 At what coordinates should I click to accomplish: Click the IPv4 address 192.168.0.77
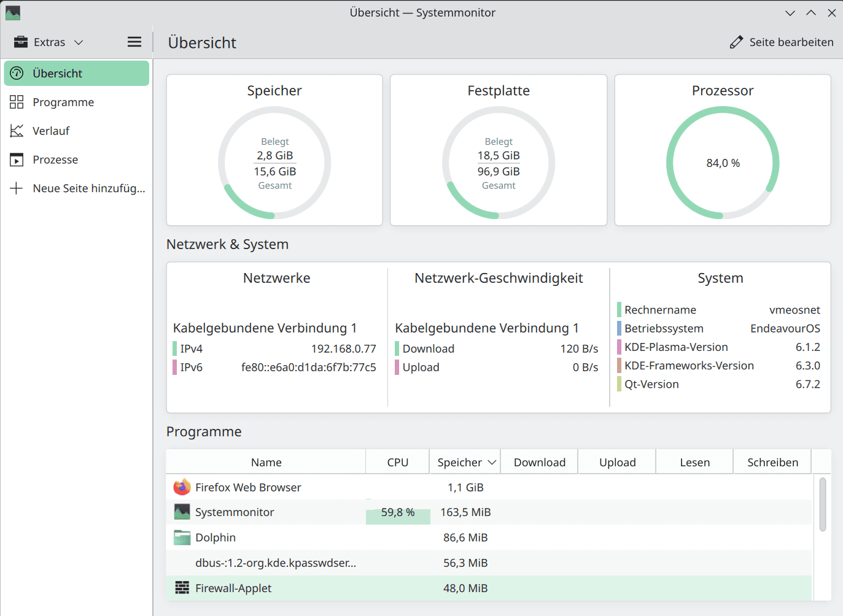(x=343, y=348)
